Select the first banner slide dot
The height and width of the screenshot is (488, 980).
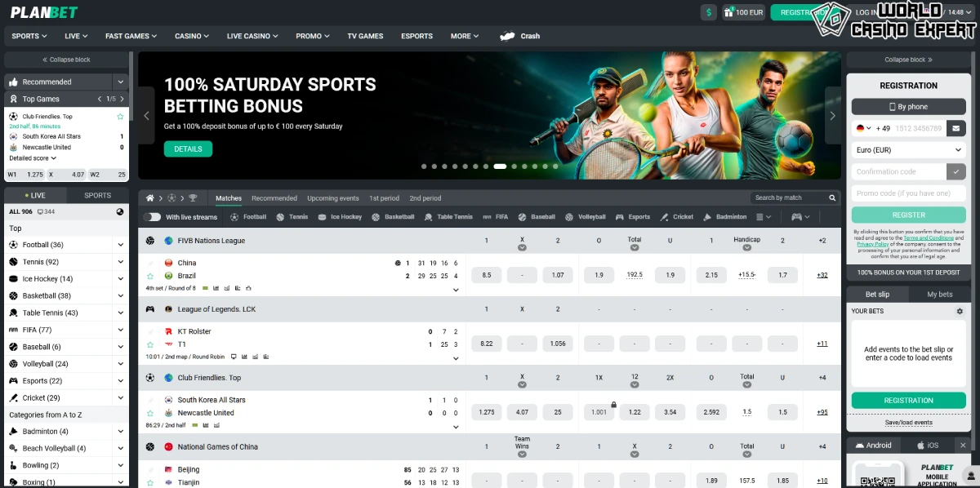424,166
